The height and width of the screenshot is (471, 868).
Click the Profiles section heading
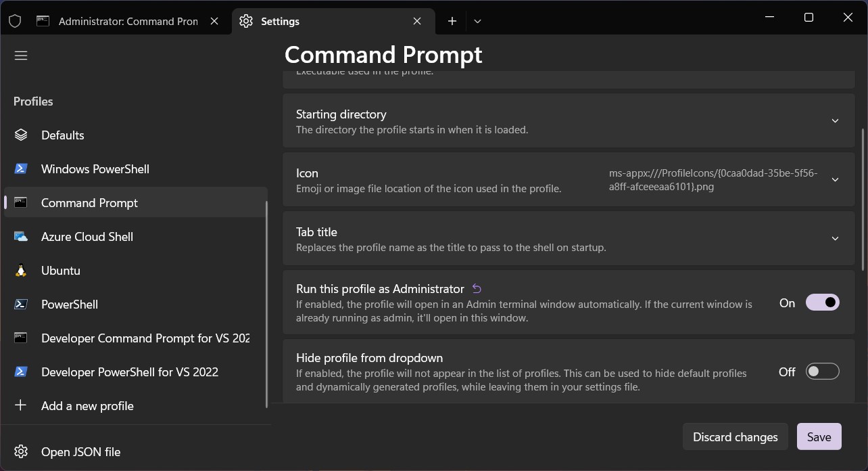pos(33,102)
